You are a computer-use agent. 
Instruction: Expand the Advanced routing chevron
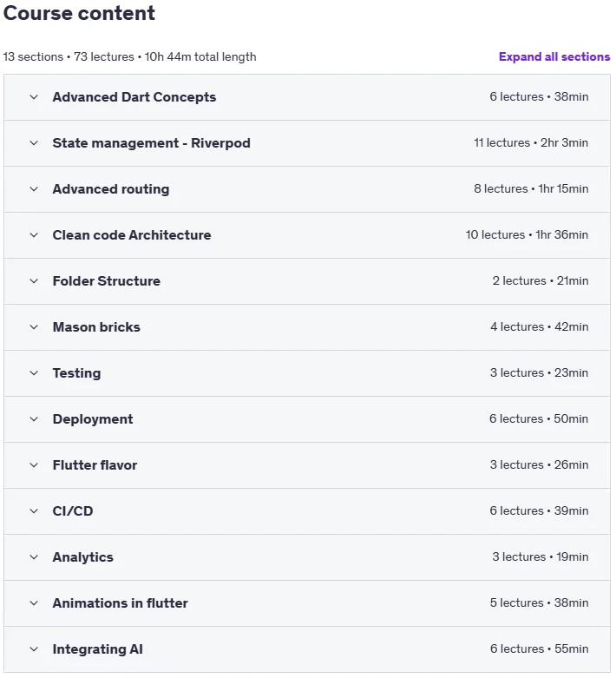click(x=34, y=189)
